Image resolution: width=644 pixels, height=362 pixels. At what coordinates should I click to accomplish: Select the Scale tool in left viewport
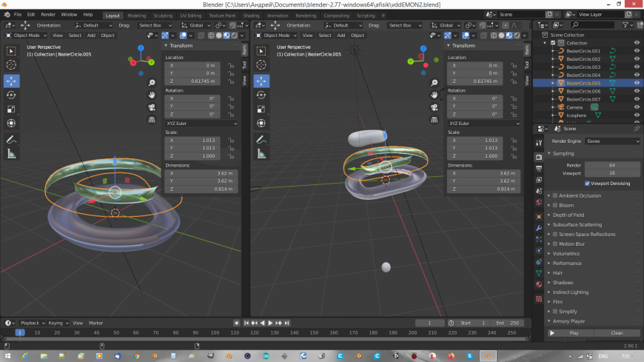[11, 109]
